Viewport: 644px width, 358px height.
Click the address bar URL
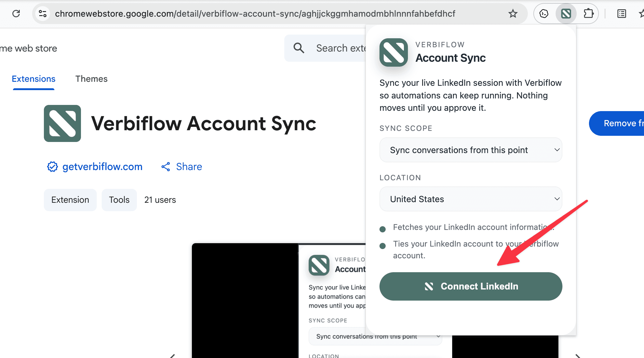point(255,14)
